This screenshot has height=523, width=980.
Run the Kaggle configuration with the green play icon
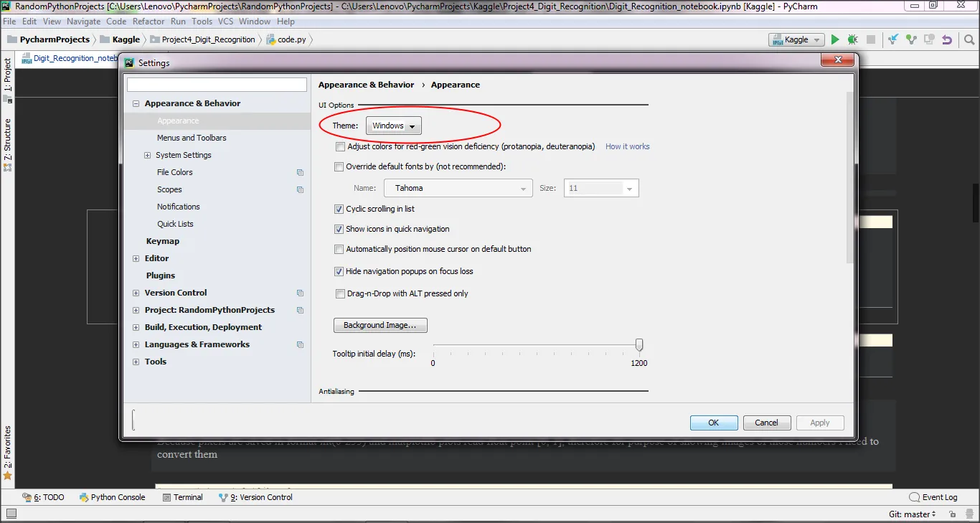[834, 40]
